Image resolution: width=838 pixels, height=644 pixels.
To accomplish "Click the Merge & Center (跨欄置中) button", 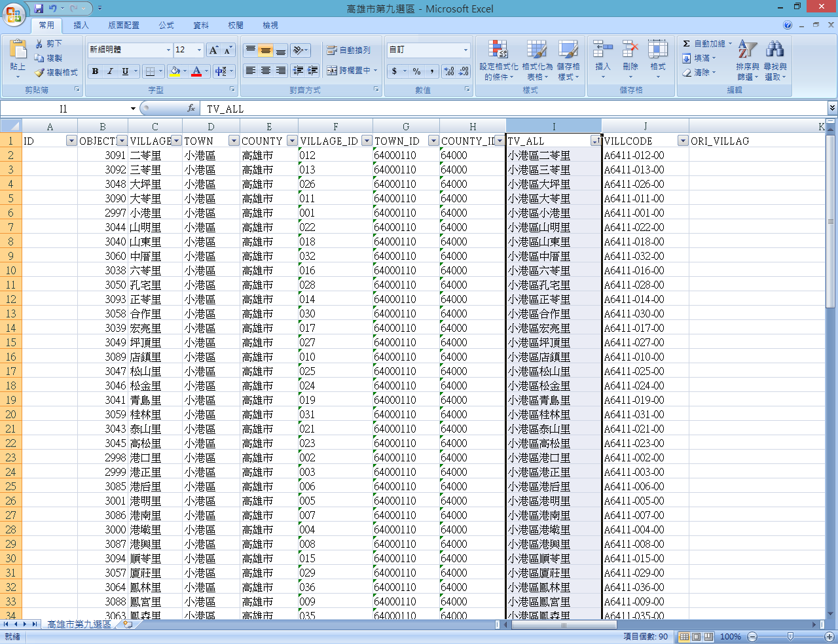I will [349, 71].
